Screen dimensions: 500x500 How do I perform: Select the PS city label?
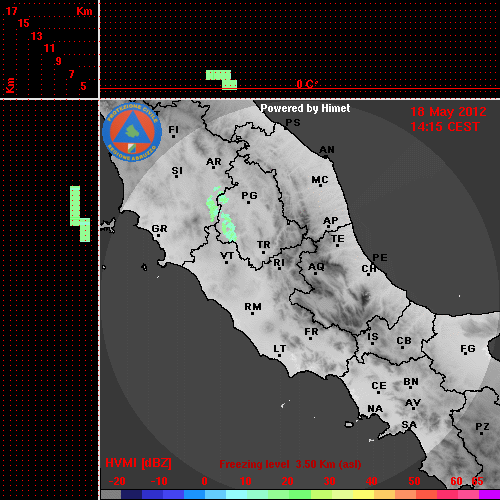[293, 123]
